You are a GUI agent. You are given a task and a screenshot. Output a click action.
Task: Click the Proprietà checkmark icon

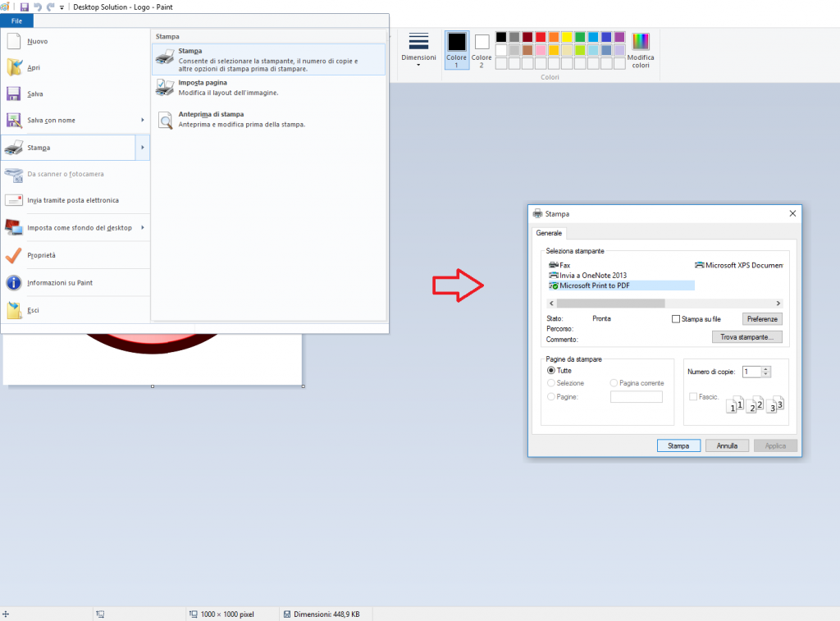13,256
